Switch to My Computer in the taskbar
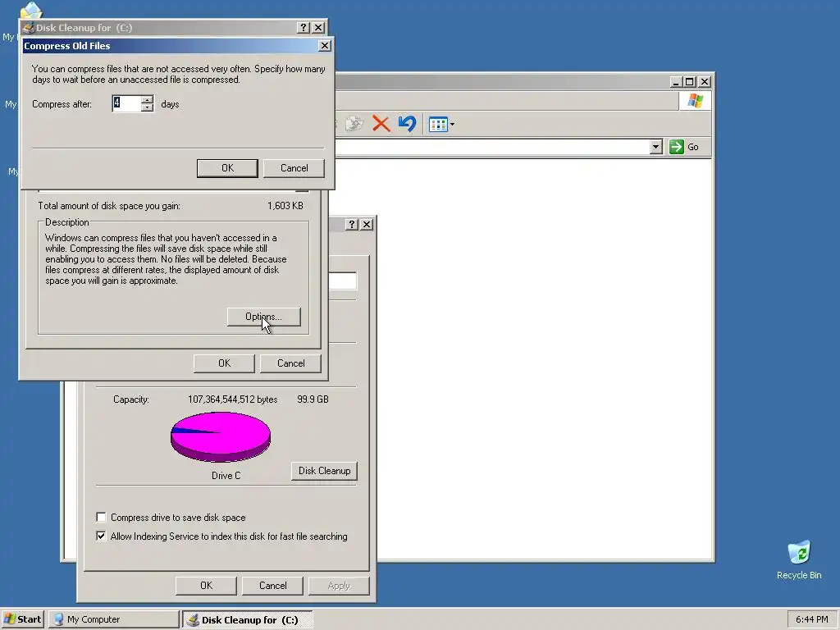The image size is (840, 630). point(113,619)
